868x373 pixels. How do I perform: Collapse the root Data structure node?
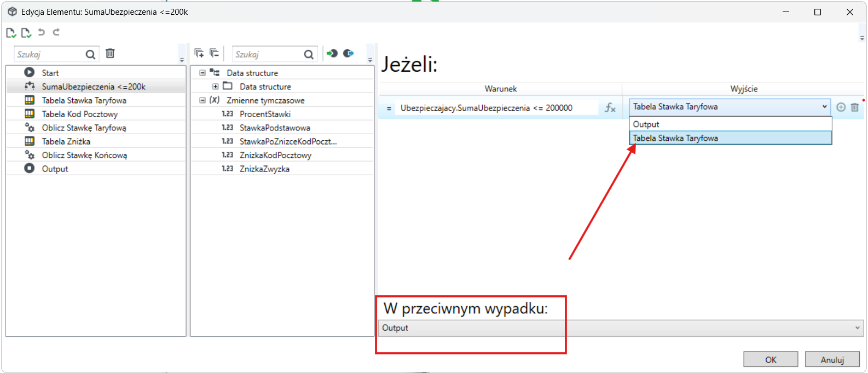click(x=202, y=73)
